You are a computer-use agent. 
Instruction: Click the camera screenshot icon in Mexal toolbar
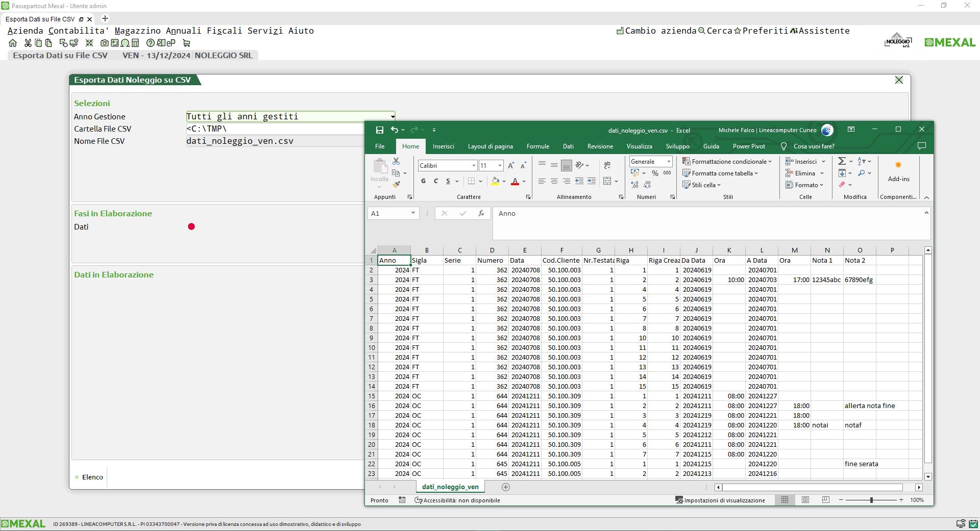[104, 43]
